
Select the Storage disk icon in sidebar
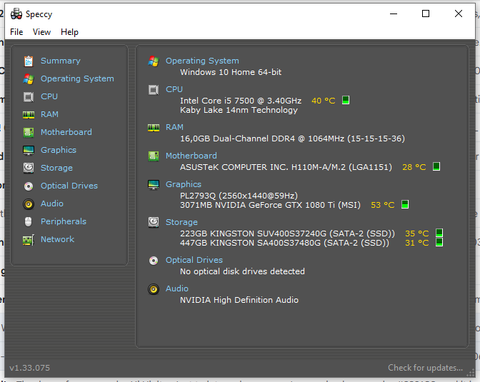pos(28,168)
